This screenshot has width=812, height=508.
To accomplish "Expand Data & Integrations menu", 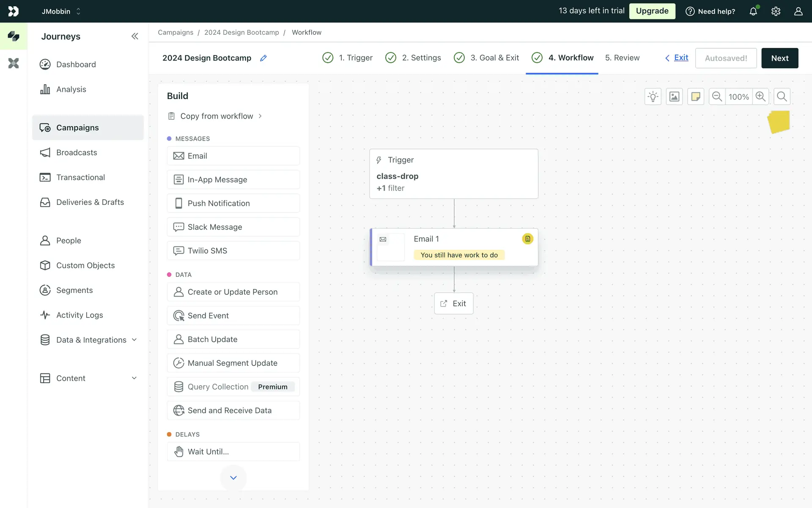I will pos(134,340).
